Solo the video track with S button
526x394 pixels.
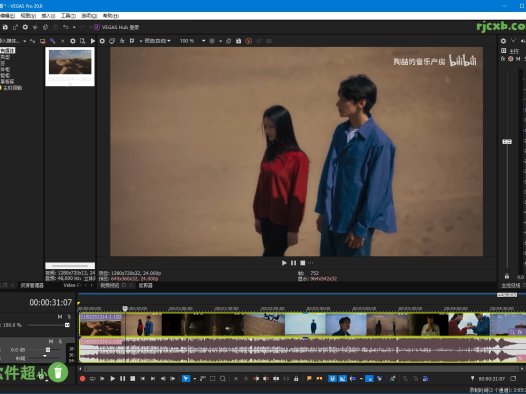pyautogui.click(x=69, y=317)
